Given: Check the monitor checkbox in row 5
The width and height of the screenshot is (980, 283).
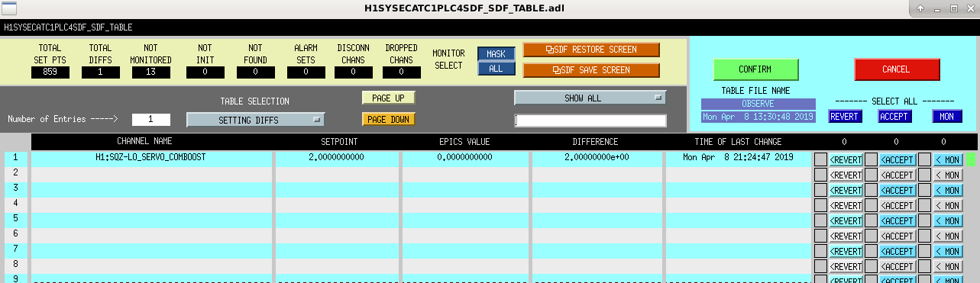Looking at the screenshot, I should pyautogui.click(x=924, y=220).
